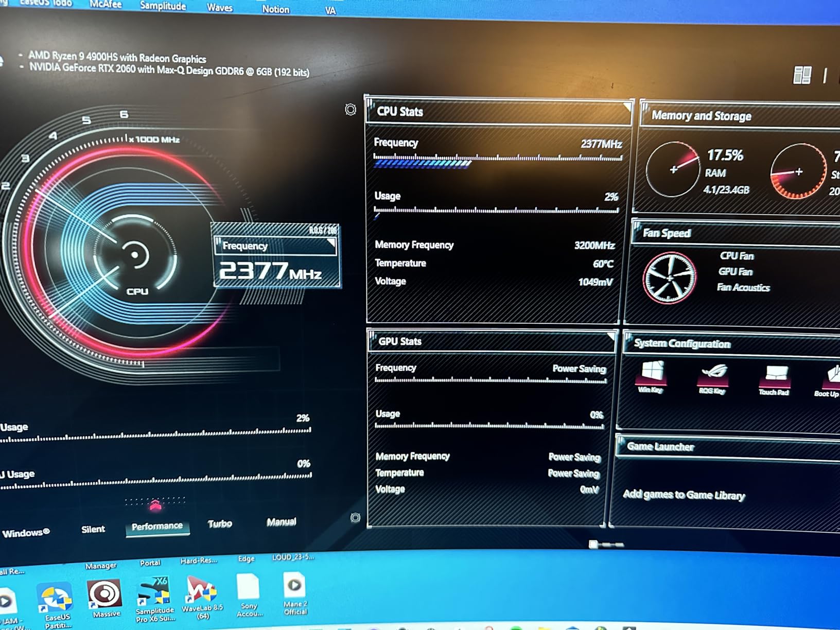Click the RAM usage gauge
This screenshot has width=840, height=630.
click(672, 170)
